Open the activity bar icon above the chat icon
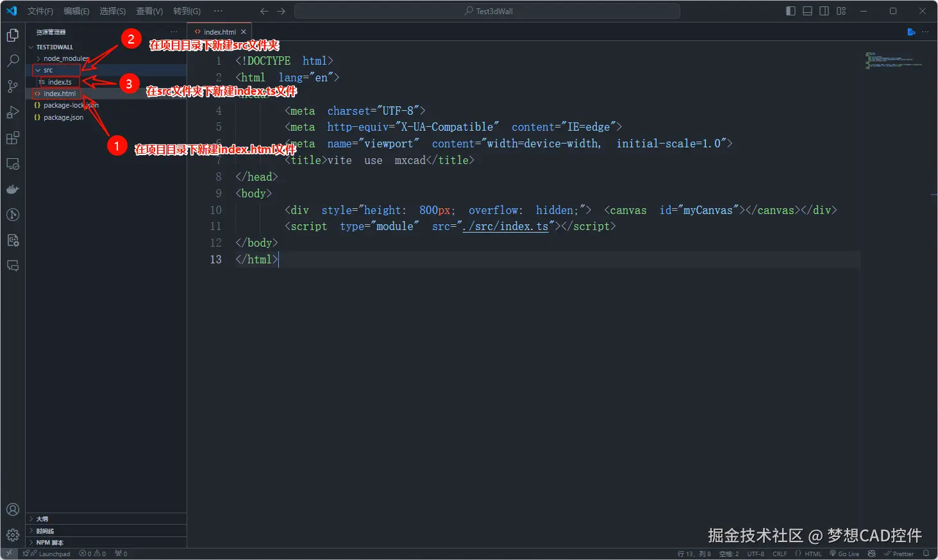Viewport: 938px width, 560px height. pyautogui.click(x=13, y=240)
